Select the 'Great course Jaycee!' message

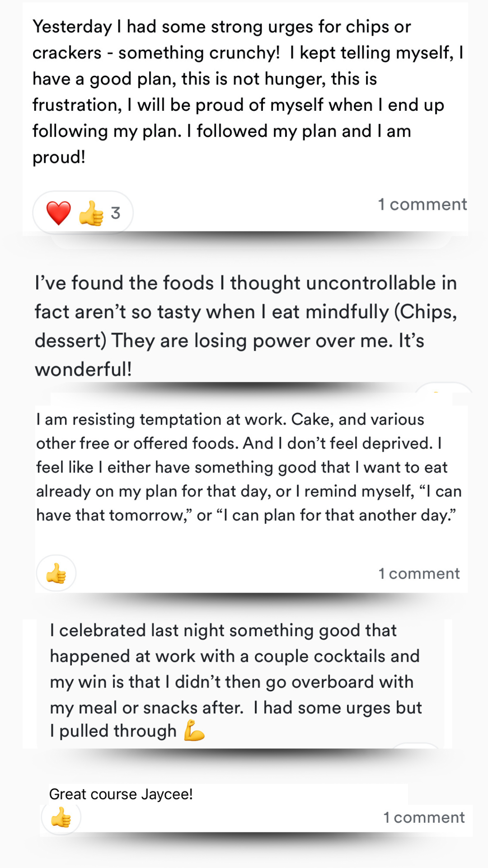121,794
